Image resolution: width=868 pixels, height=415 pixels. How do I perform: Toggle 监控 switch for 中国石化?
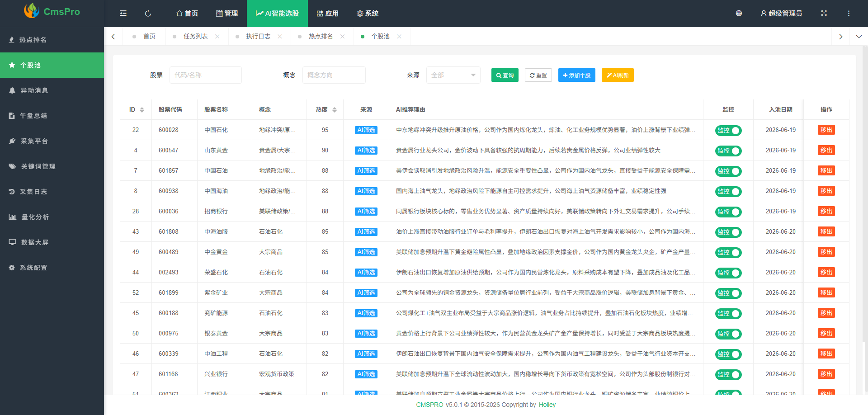(x=728, y=131)
